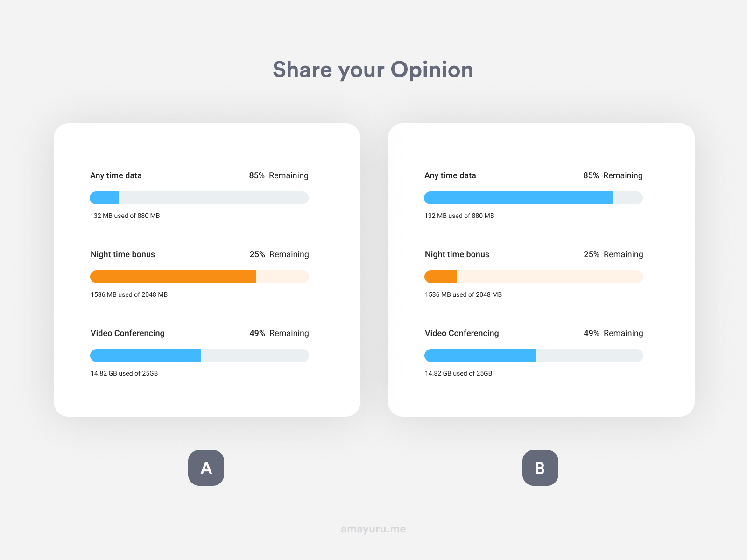Click the amayuru.me watermark link
This screenshot has height=560, width=747.
373,529
